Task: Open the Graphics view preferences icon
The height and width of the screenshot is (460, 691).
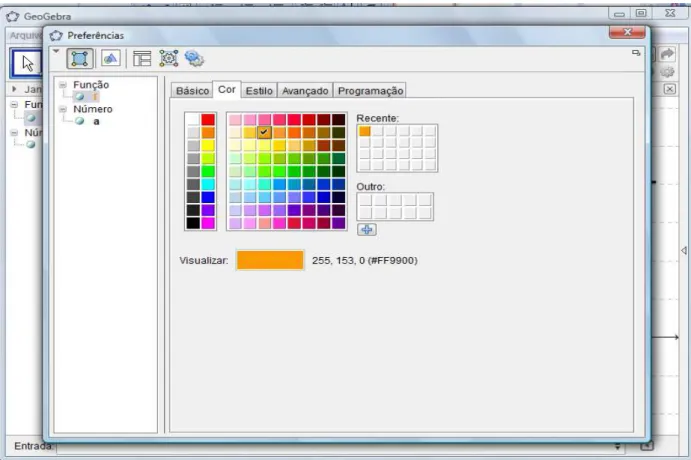Action: [x=111, y=58]
